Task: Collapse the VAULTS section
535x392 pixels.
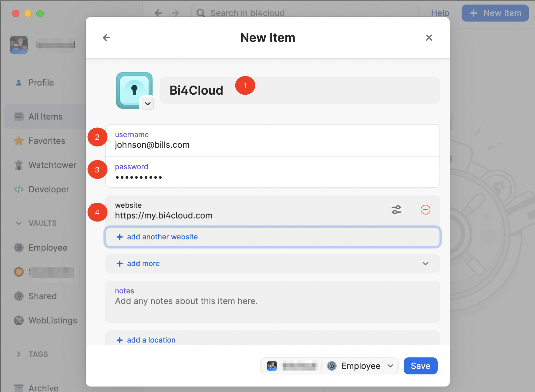Action: coord(19,223)
